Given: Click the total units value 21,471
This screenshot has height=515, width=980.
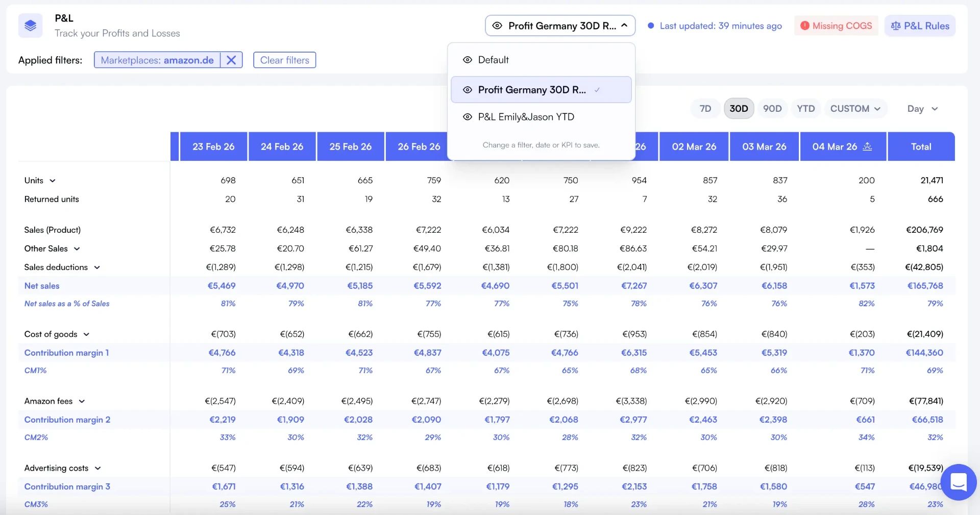Looking at the screenshot, I should click(932, 180).
